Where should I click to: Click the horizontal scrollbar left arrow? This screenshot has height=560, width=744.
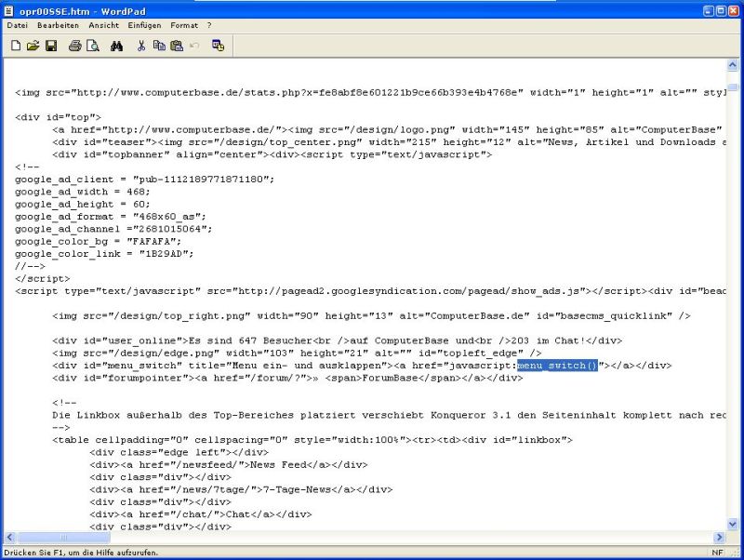coord(10,538)
